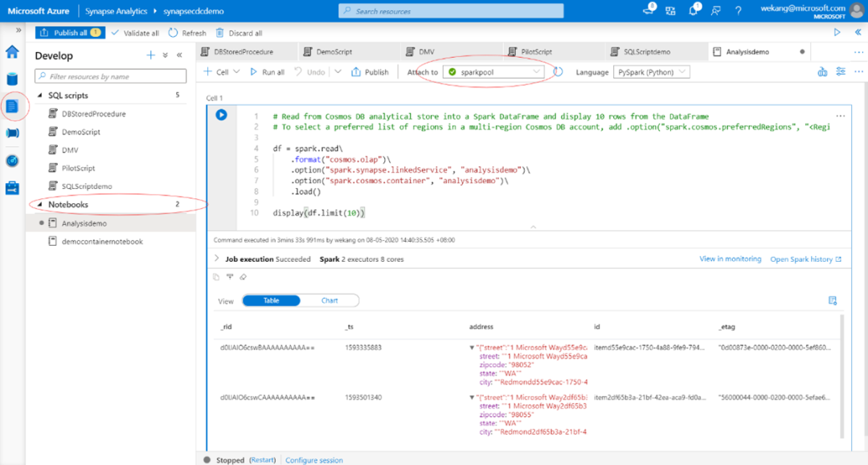Click the Filter resources by name field
This screenshot has width=868, height=465.
(111, 76)
